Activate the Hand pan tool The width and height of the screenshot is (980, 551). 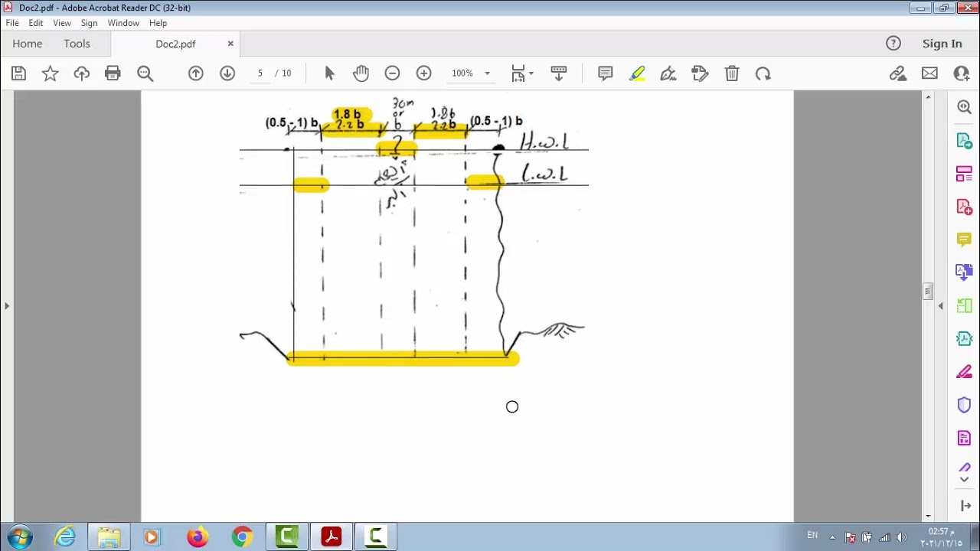(361, 73)
